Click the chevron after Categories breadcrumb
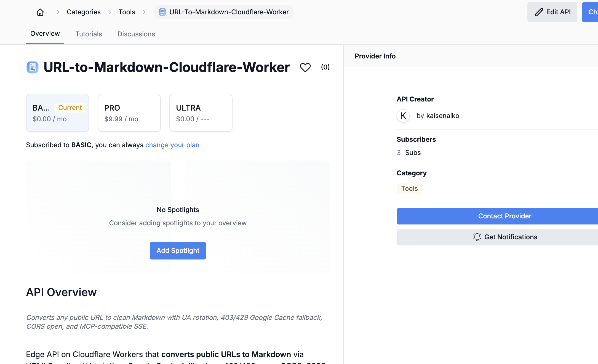Viewport: 598px width, 364px height. coord(110,12)
